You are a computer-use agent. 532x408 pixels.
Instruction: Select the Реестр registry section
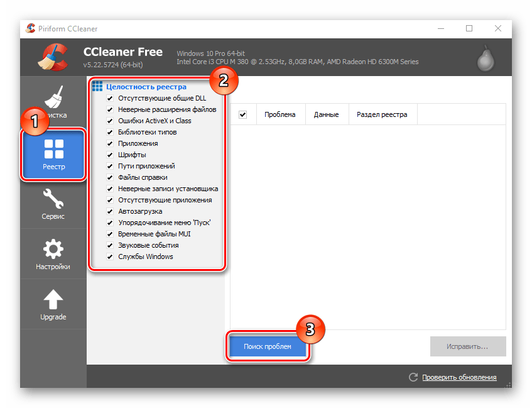[x=53, y=154]
